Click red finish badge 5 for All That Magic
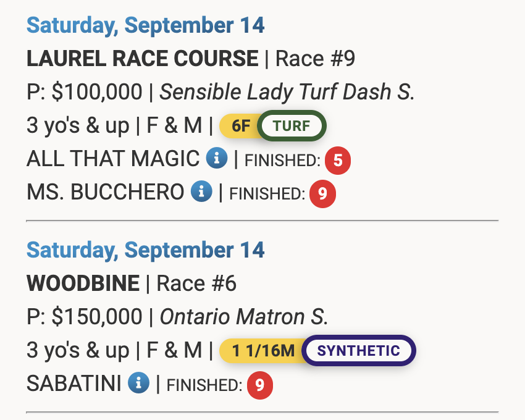Screen dimensions: 525x420 338,161
